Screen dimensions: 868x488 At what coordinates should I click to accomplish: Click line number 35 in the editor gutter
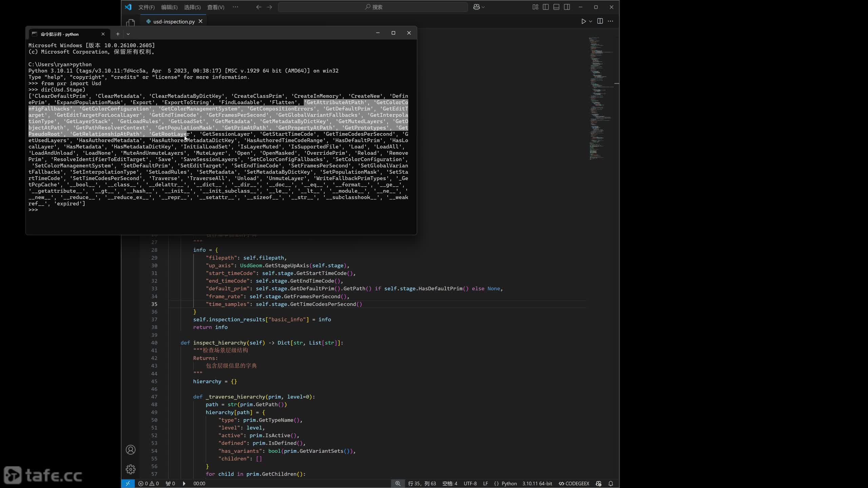[154, 304]
